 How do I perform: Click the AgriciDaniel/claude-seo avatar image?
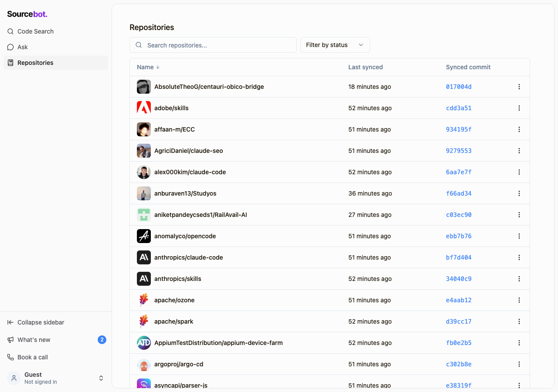coord(144,151)
